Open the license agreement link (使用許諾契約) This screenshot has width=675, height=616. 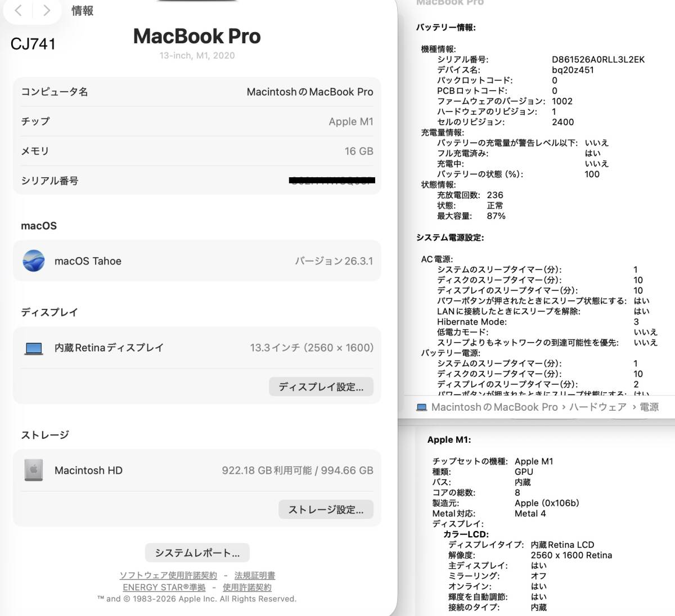(247, 587)
